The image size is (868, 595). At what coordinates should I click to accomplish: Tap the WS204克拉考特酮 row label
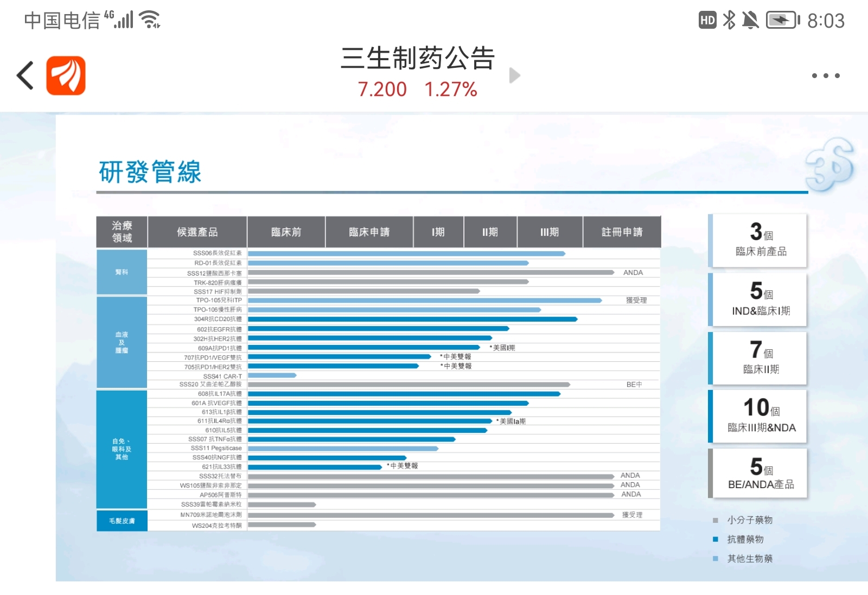[x=216, y=526]
